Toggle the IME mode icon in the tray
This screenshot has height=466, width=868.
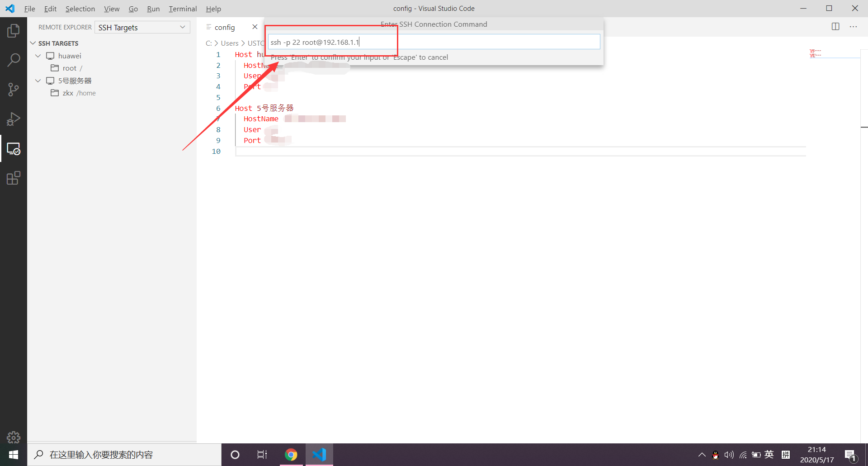point(786,455)
